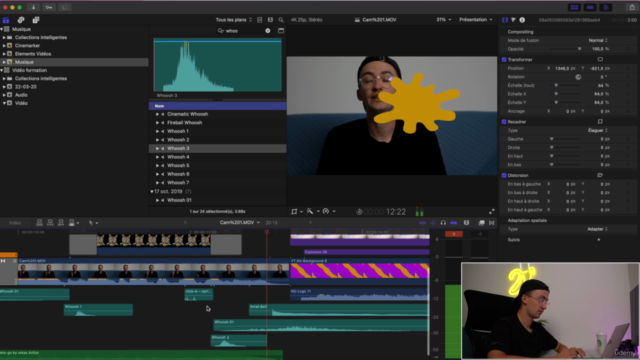Select the Audio event in sidebar
640x360 pixels.
click(x=21, y=95)
